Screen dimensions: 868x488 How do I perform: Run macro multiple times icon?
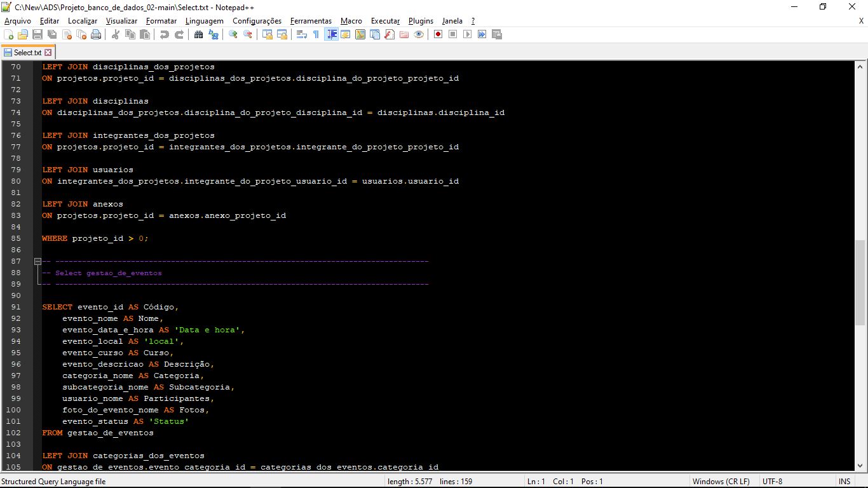482,34
